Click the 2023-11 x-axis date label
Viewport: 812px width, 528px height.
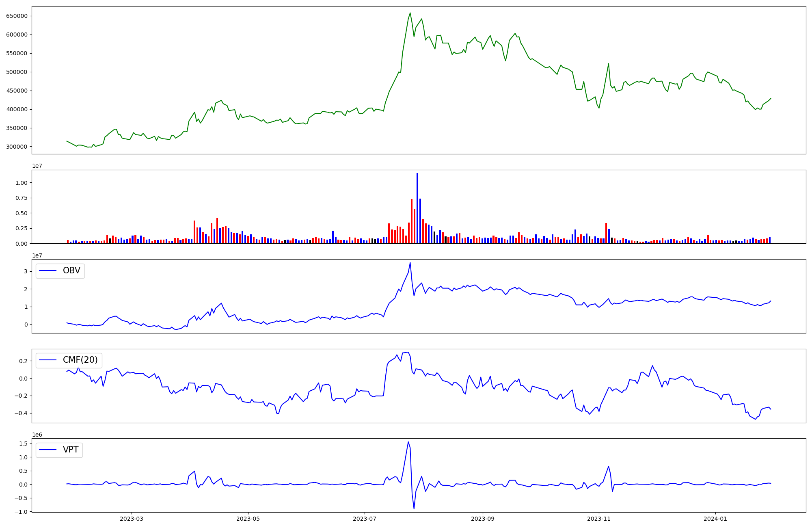click(x=599, y=519)
